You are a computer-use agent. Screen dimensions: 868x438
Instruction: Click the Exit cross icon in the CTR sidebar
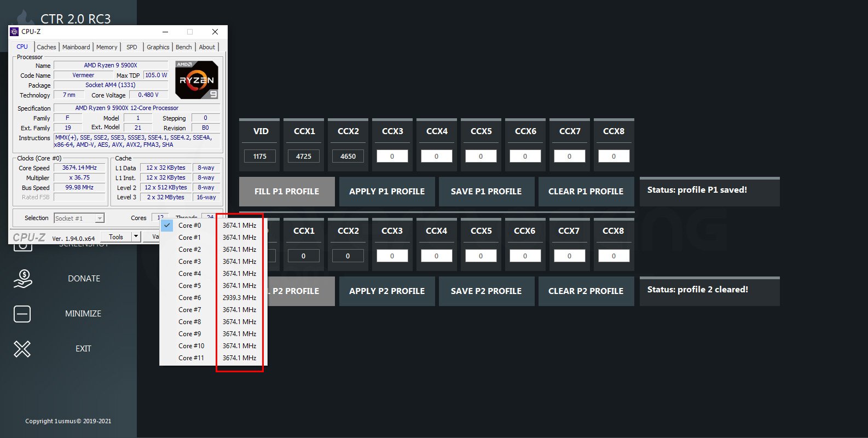(x=22, y=349)
